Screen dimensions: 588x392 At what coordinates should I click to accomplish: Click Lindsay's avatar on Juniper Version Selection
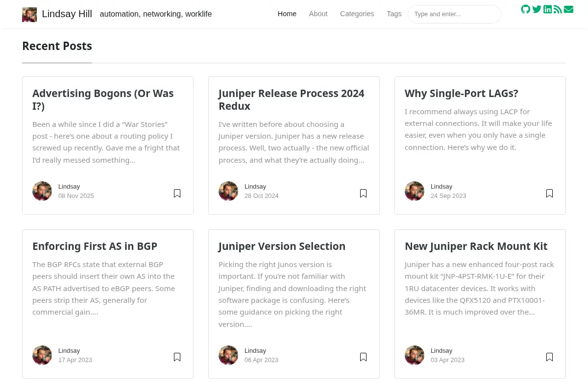(228, 355)
